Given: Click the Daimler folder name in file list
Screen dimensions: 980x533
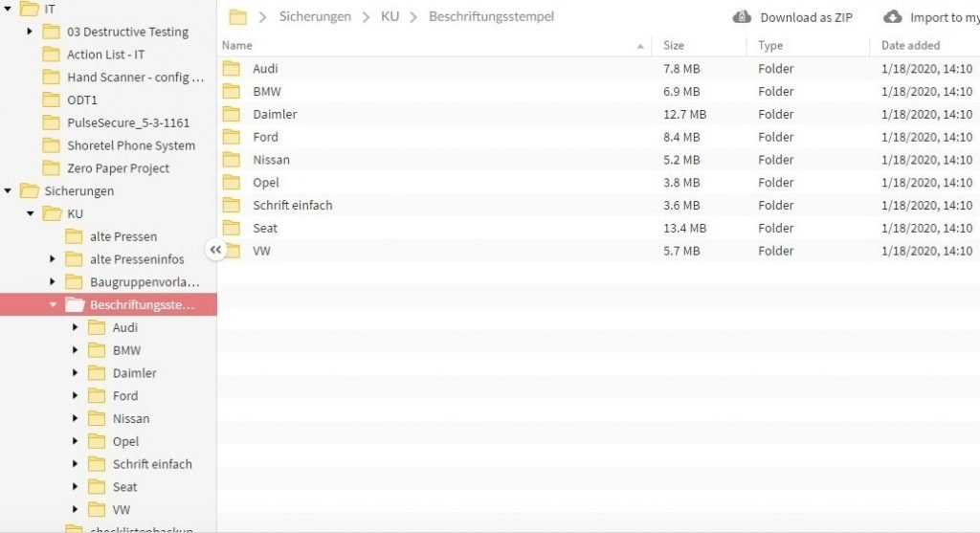Looking at the screenshot, I should [275, 114].
